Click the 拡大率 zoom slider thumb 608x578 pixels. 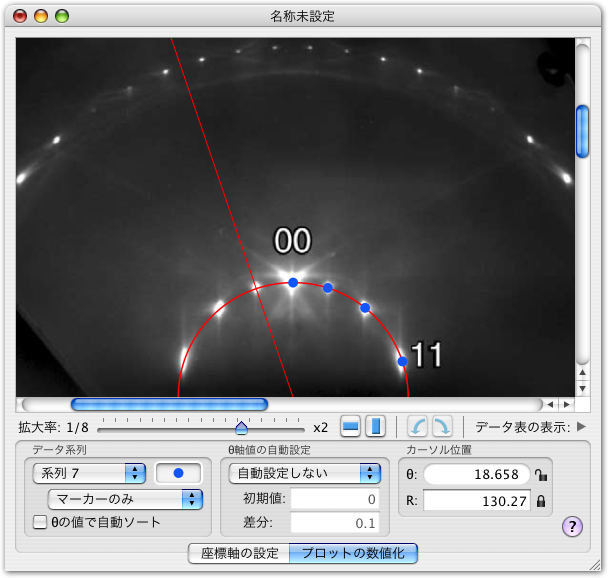(241, 428)
